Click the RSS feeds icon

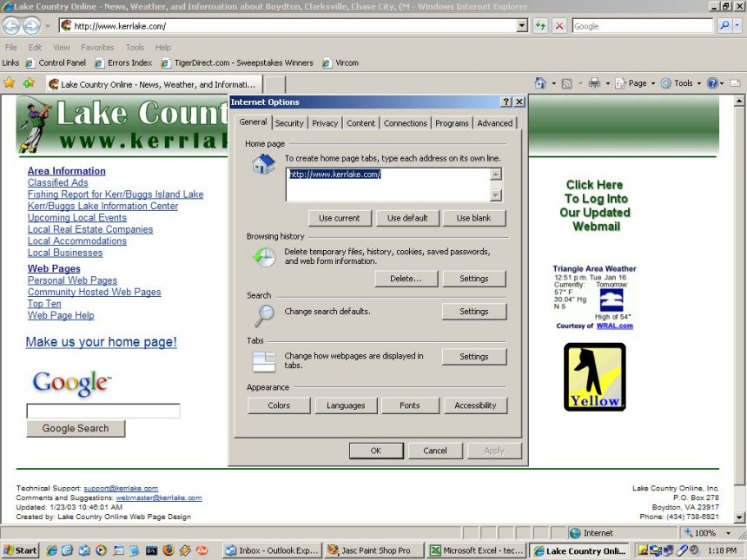tap(567, 84)
